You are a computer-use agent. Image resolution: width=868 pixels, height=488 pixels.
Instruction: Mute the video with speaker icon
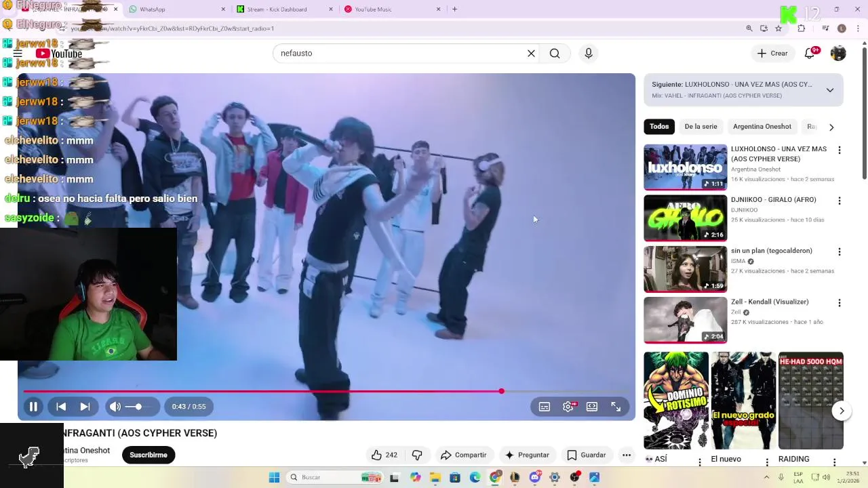click(115, 407)
